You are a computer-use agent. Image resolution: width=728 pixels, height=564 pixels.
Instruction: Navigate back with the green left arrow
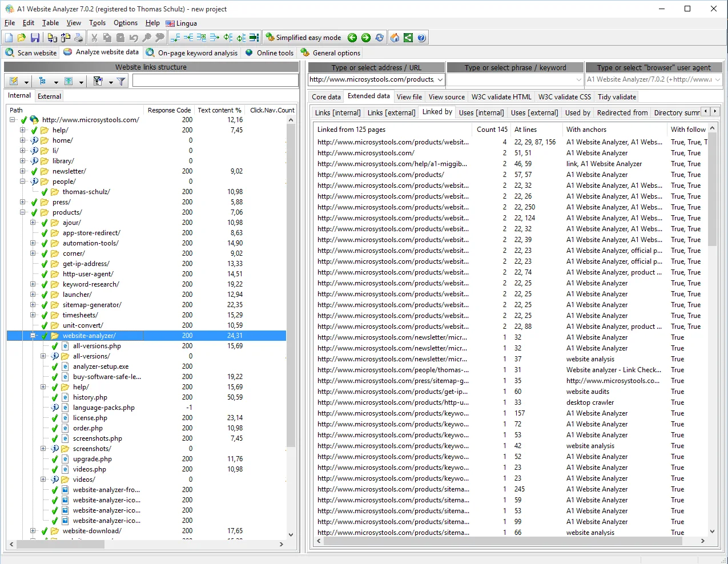(352, 38)
